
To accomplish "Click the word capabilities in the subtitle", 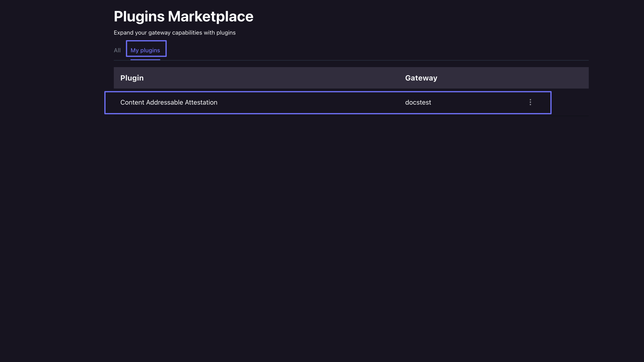I will 187,33.
